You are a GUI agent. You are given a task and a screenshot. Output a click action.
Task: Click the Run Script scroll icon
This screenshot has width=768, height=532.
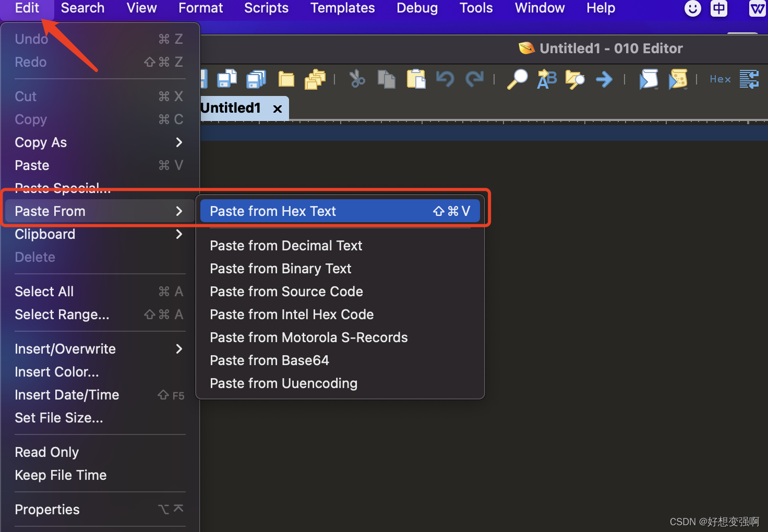pos(649,79)
